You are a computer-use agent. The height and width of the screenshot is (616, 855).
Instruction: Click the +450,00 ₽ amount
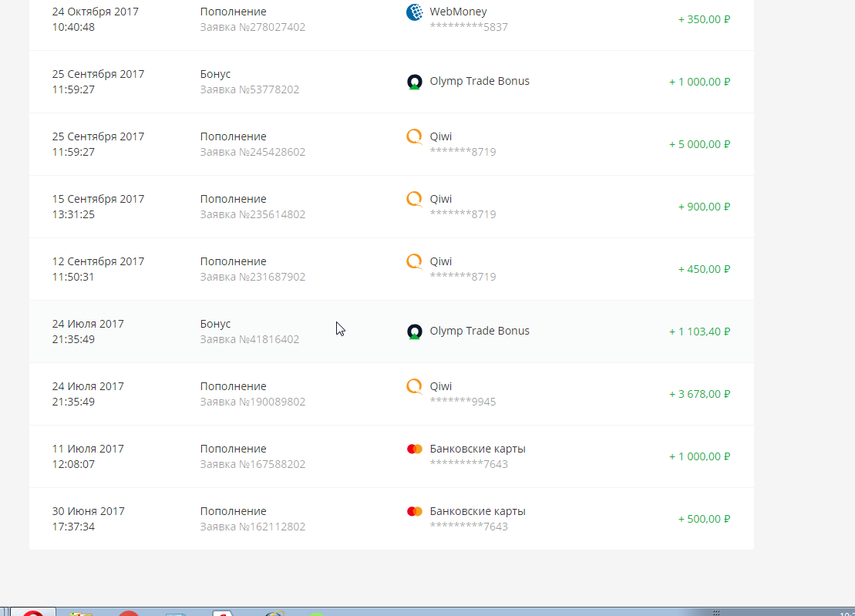pos(704,269)
